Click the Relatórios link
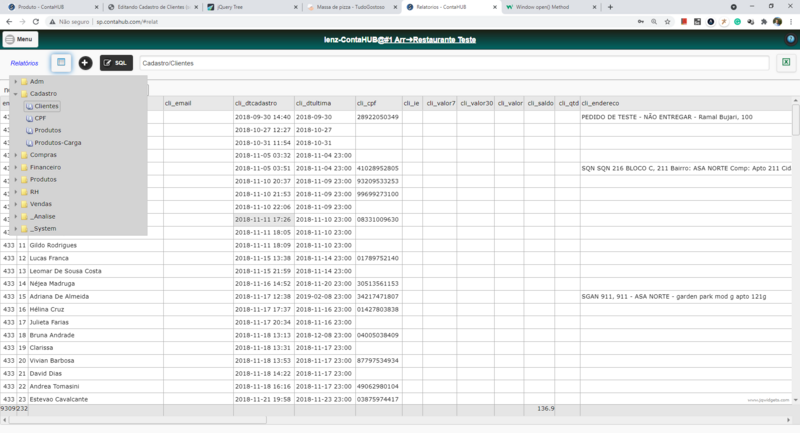This screenshot has width=800, height=433. (24, 63)
